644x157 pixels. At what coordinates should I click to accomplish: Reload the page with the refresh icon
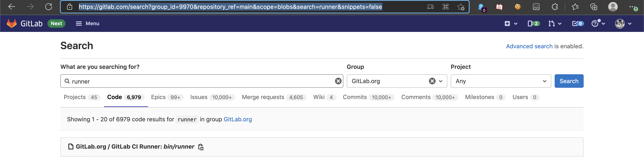coord(48,7)
